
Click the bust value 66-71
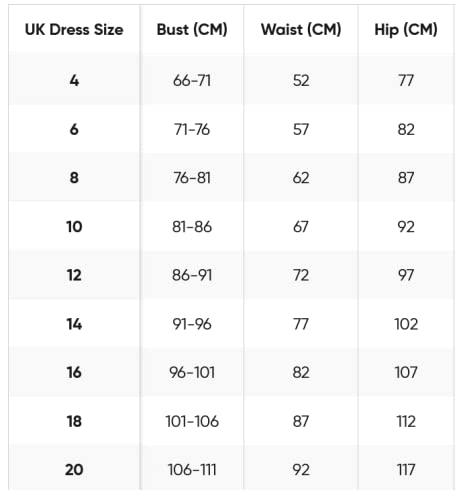tap(192, 80)
